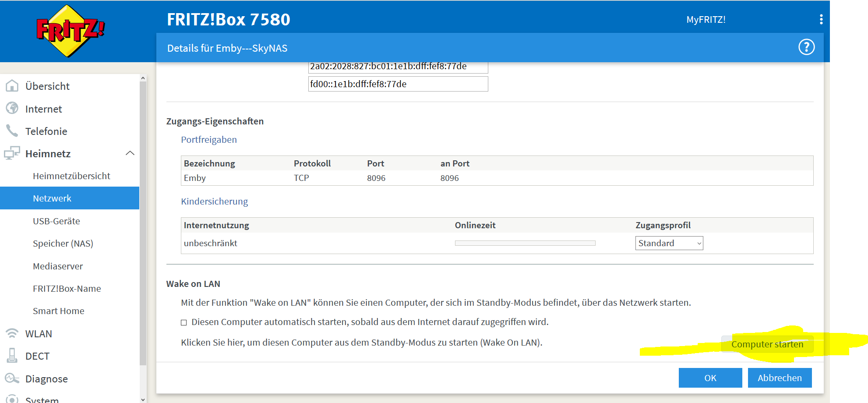Click sidebar scrollbar down arrow
Screen dimensions: 868x403
143,399
